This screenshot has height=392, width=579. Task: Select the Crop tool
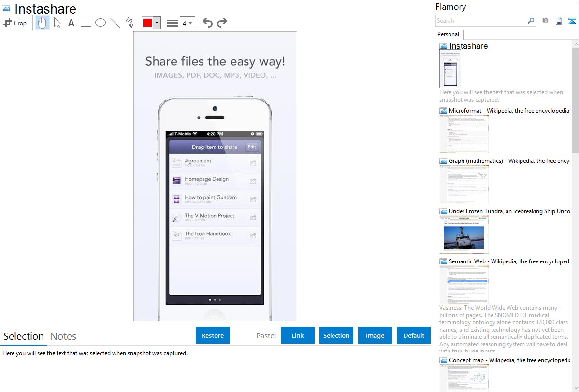coord(15,23)
